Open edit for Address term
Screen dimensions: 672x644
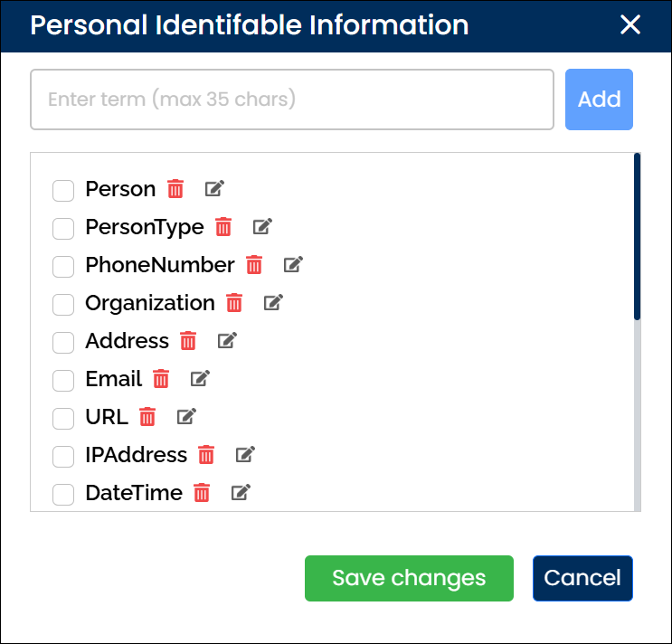(x=227, y=341)
